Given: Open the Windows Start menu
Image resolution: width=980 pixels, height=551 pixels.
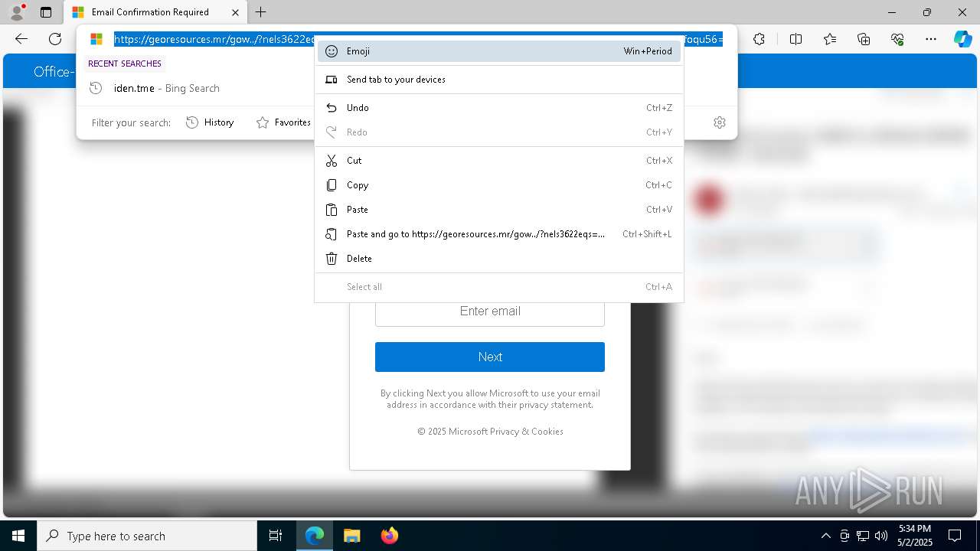Looking at the screenshot, I should (x=18, y=536).
